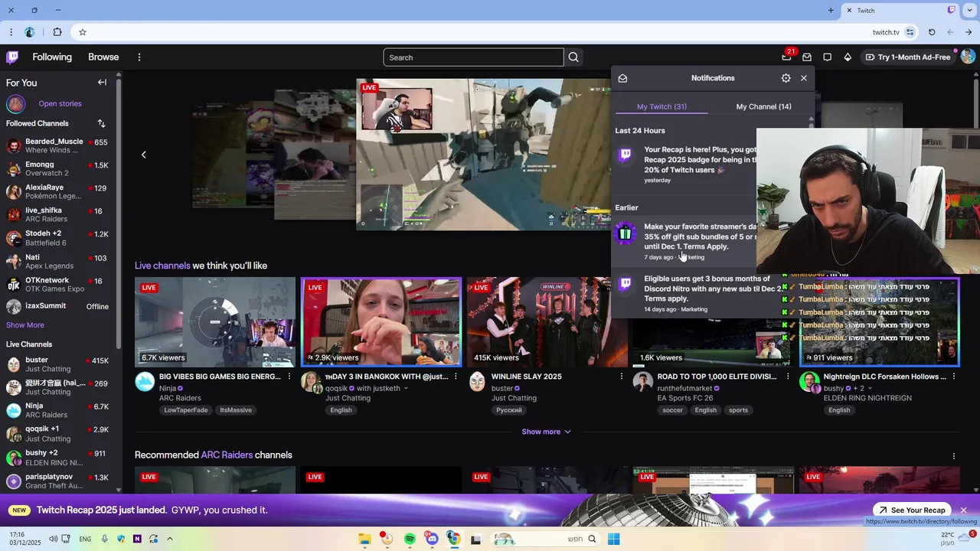Open File Explorer from the taskbar

pos(365,539)
